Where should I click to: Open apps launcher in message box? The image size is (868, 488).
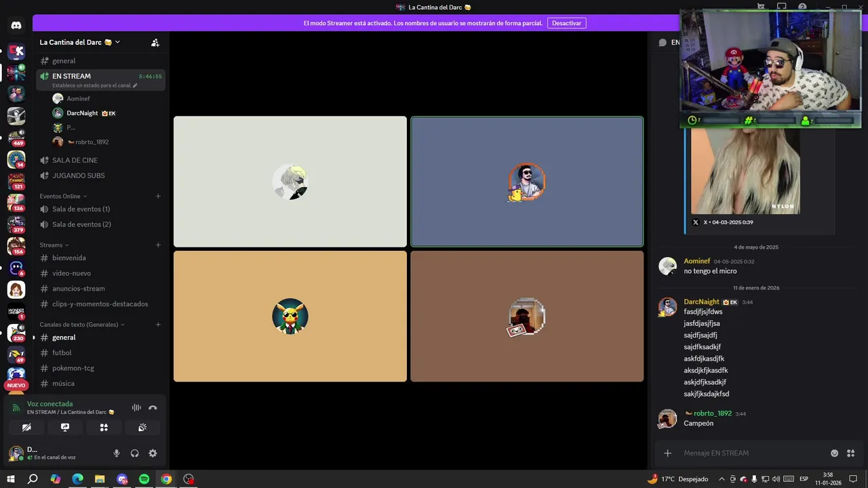851,453
